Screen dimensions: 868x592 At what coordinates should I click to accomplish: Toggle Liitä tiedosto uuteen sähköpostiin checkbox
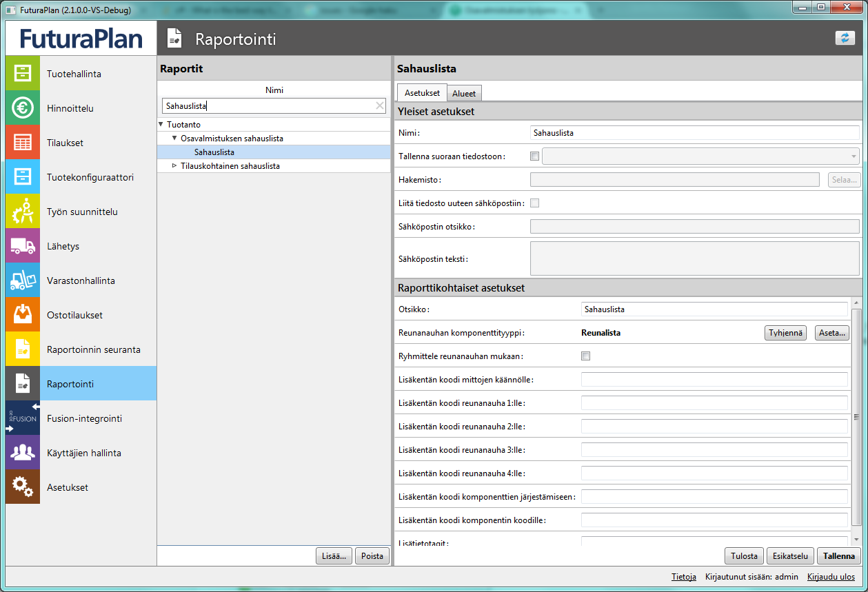tap(534, 203)
